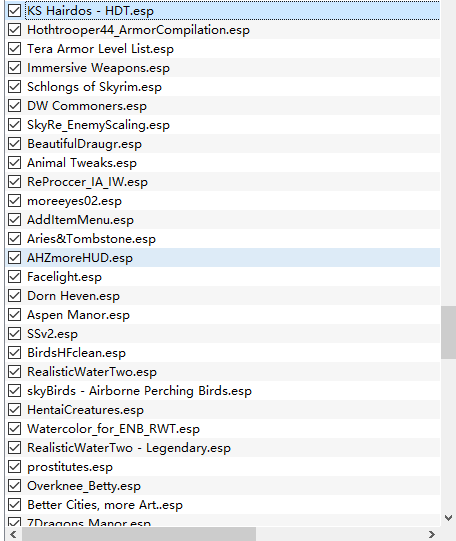Click moreeyes02.esp plugin name
456x541 pixels.
75,201
